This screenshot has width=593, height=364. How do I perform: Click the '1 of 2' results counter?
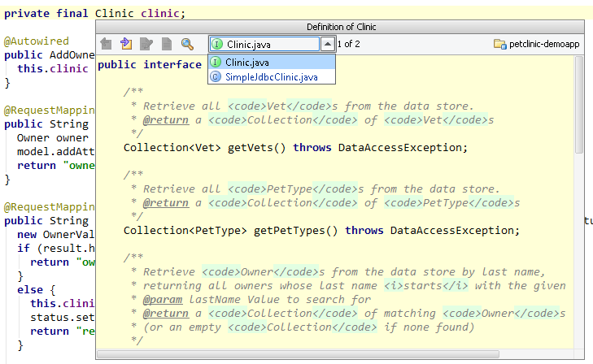348,44
